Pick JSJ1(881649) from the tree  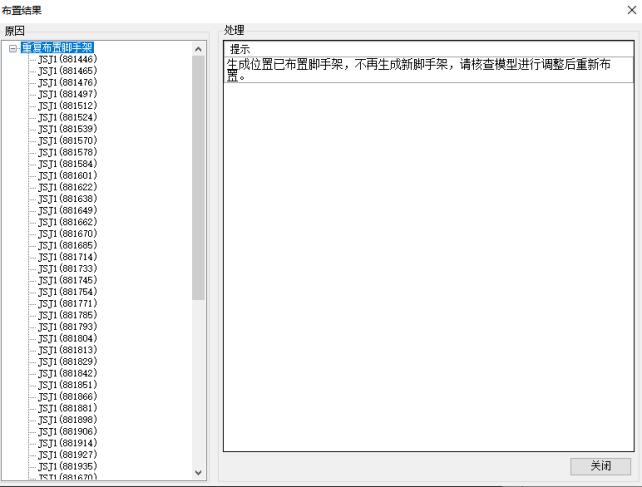[67, 210]
